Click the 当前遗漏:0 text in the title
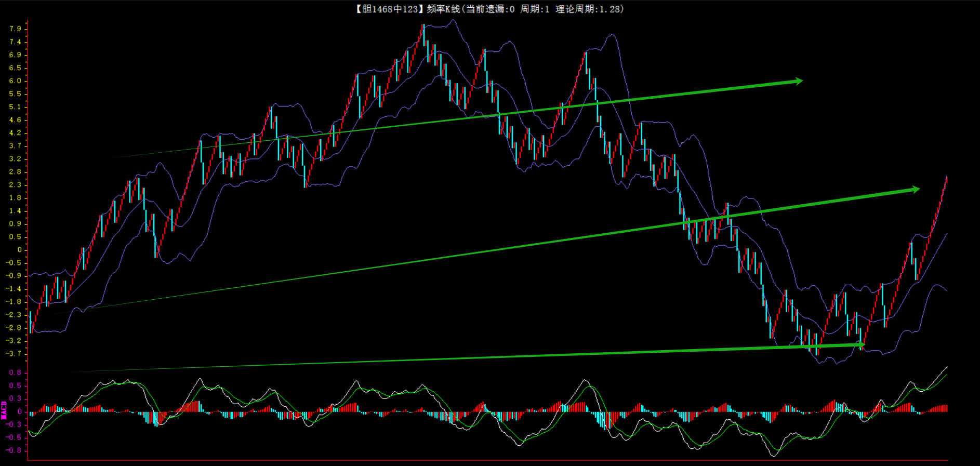This screenshot has width=980, height=466. pos(490,9)
